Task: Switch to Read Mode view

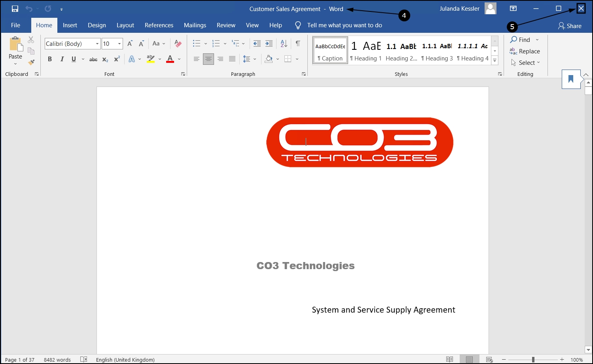Action: coord(449,359)
